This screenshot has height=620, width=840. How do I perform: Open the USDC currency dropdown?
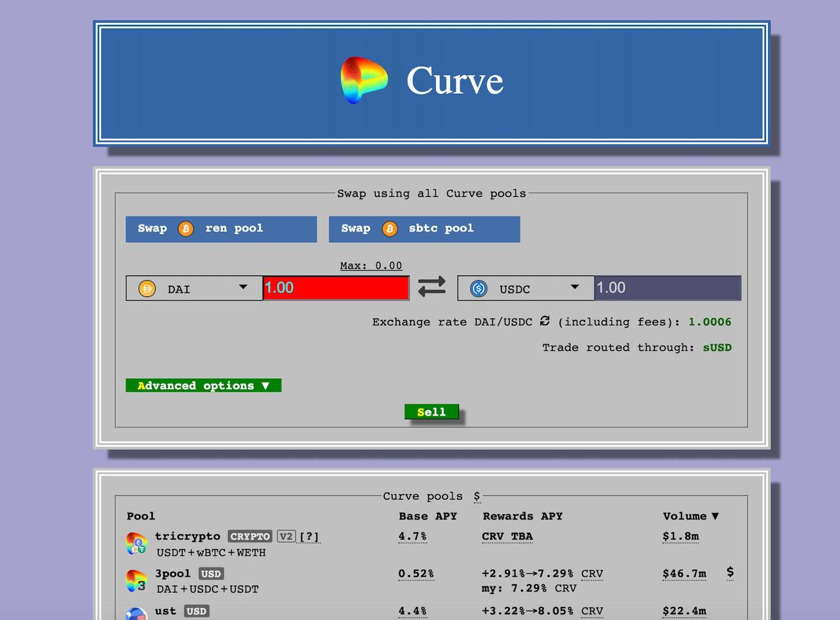point(526,288)
